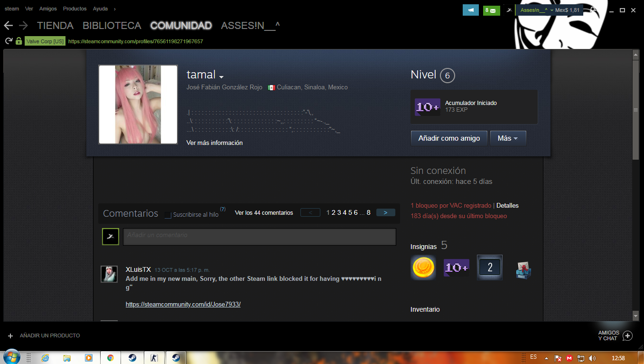Image resolution: width=644 pixels, height=364 pixels.
Task: Open Windows Explorer folder in taskbar
Action: point(67,358)
